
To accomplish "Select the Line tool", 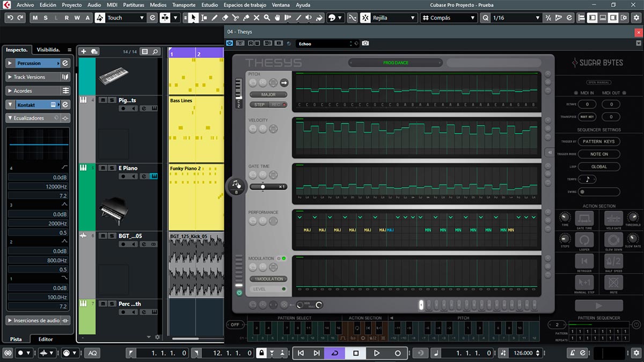I will pos(298,18).
